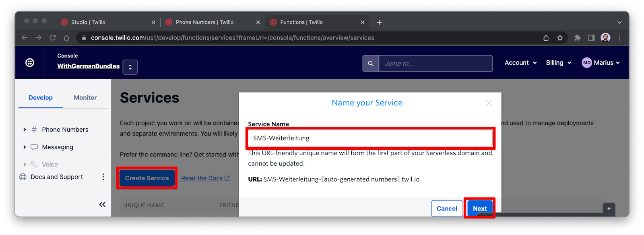Click the plus button at table corner
Screen dimensions: 644x235
609,209
